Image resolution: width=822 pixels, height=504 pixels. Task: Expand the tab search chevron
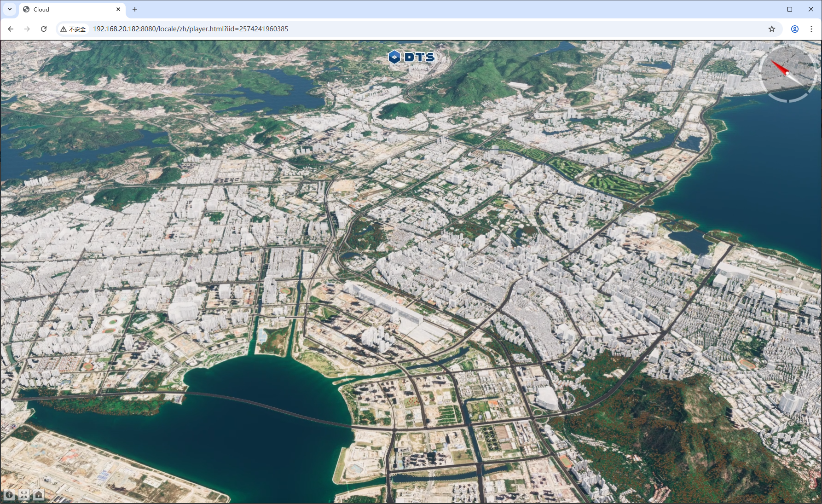point(9,9)
